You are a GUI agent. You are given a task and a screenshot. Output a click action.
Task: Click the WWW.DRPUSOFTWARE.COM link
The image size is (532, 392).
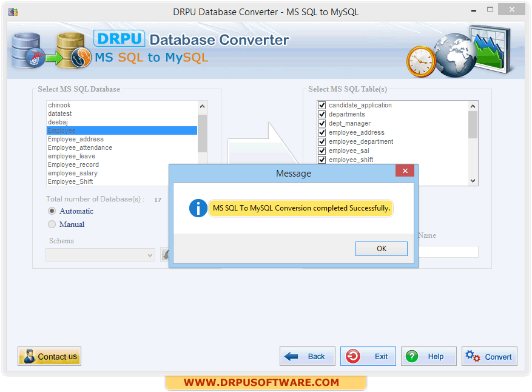[x=261, y=382]
